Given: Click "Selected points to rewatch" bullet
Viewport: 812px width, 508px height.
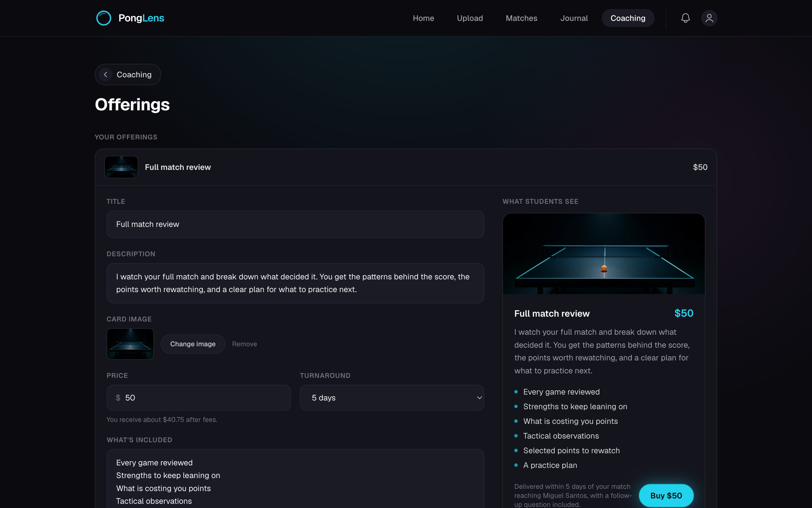Looking at the screenshot, I should click(571, 450).
